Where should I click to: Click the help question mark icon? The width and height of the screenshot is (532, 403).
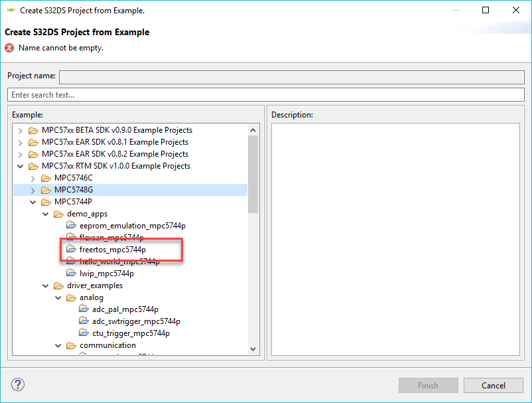(18, 384)
